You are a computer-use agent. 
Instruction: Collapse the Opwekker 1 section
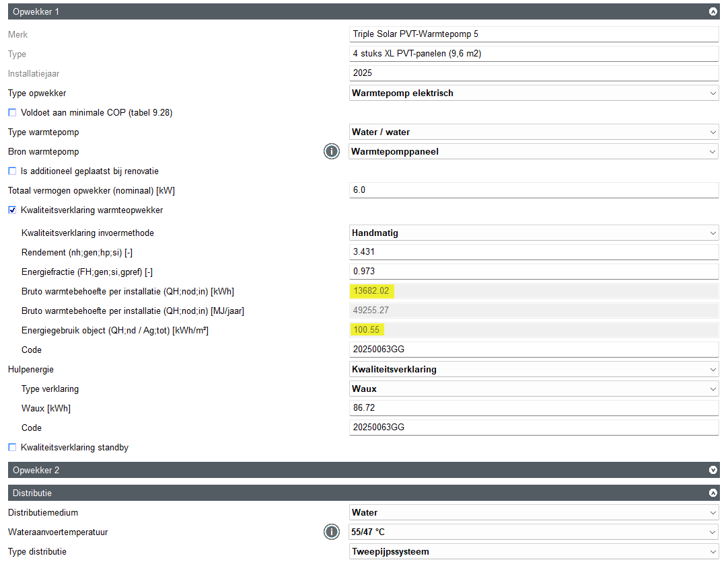(x=713, y=11)
